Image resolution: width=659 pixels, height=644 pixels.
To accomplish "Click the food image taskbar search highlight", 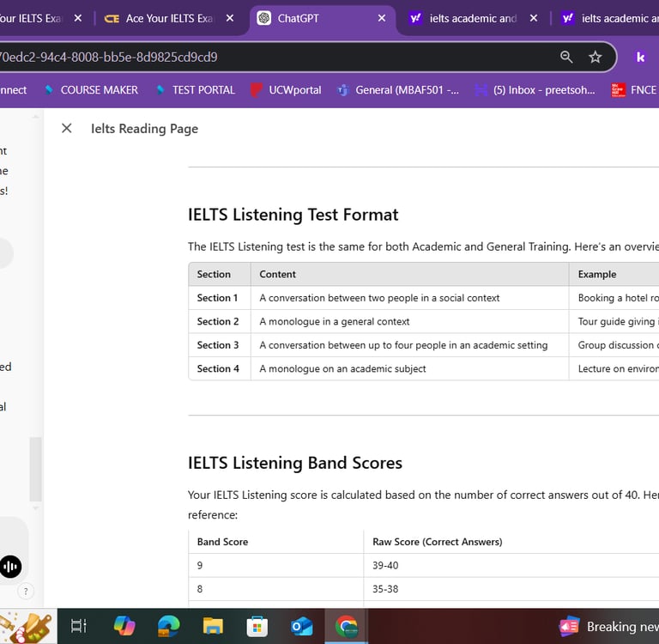I will click(x=27, y=627).
